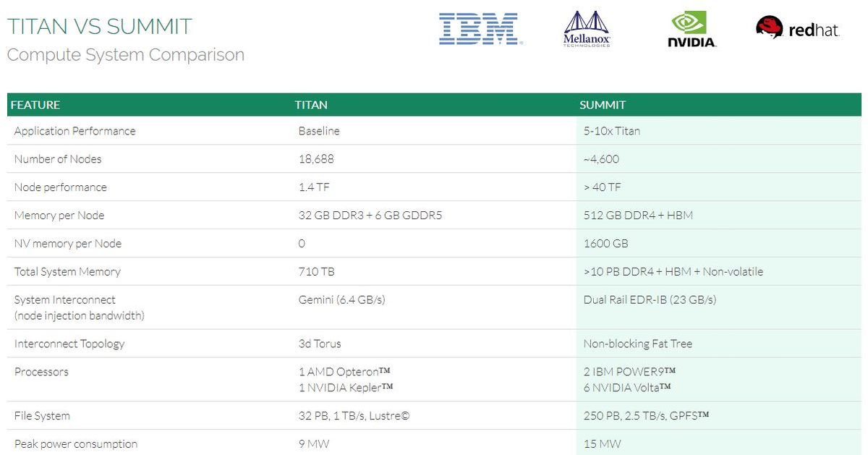The image size is (868, 455).
Task: Click the striped IBM lettermark
Action: (480, 30)
